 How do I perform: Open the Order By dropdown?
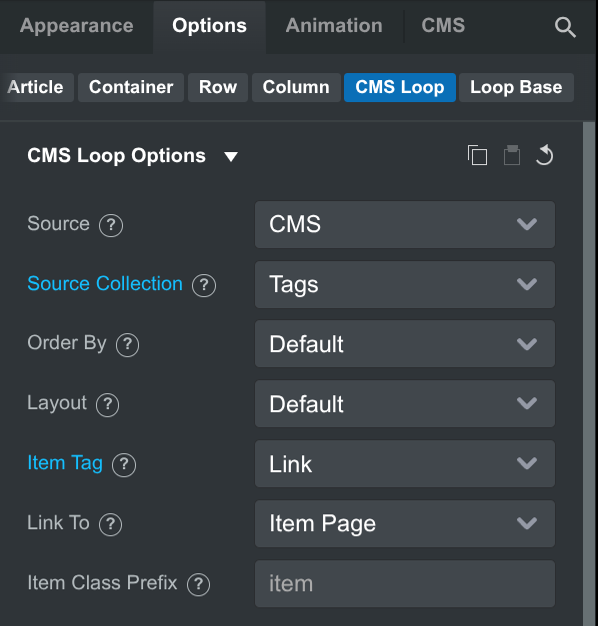[x=405, y=344]
